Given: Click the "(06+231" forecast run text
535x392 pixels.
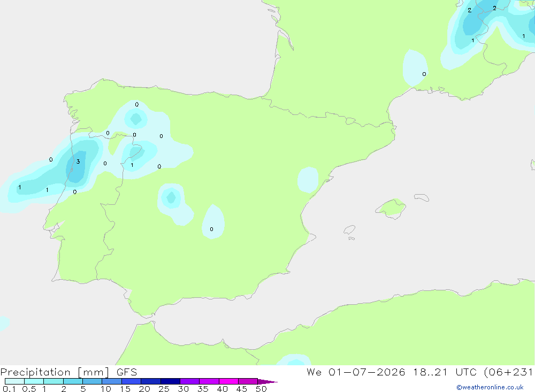Looking at the screenshot, I should pyautogui.click(x=509, y=372).
